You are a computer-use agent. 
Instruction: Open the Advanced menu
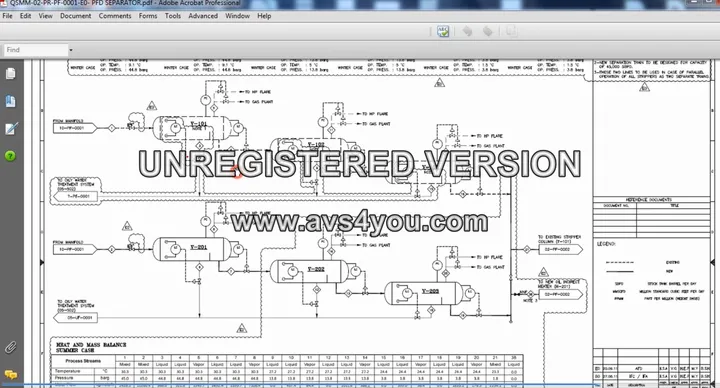coord(203,16)
